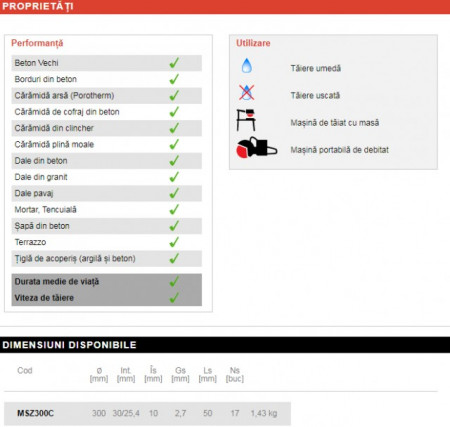
Task: Click the crossed-out water drop icon
Action: click(247, 92)
